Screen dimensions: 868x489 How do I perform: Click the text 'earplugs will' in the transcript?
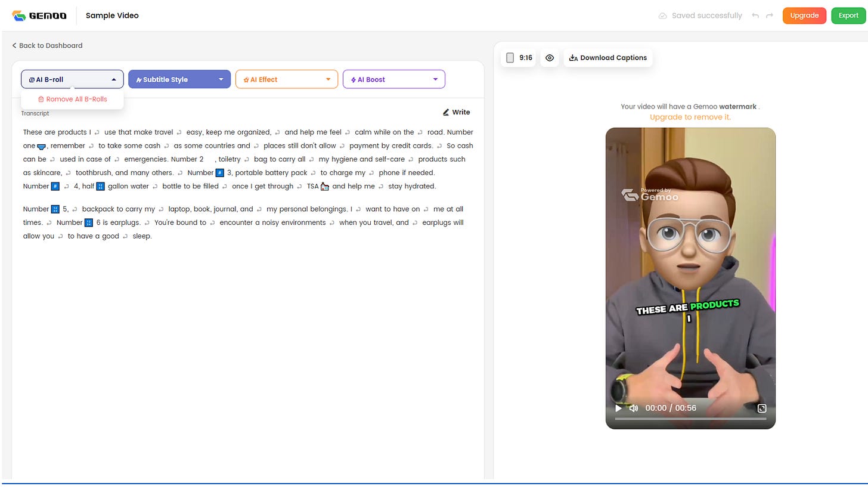point(442,222)
